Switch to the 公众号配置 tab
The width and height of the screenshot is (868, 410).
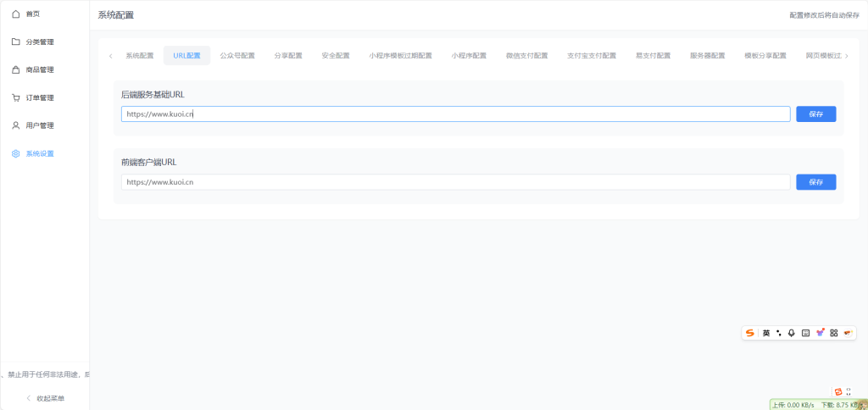coord(237,56)
